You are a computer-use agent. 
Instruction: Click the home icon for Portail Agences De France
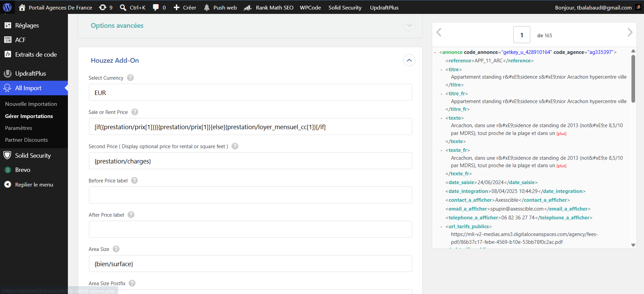tap(22, 7)
